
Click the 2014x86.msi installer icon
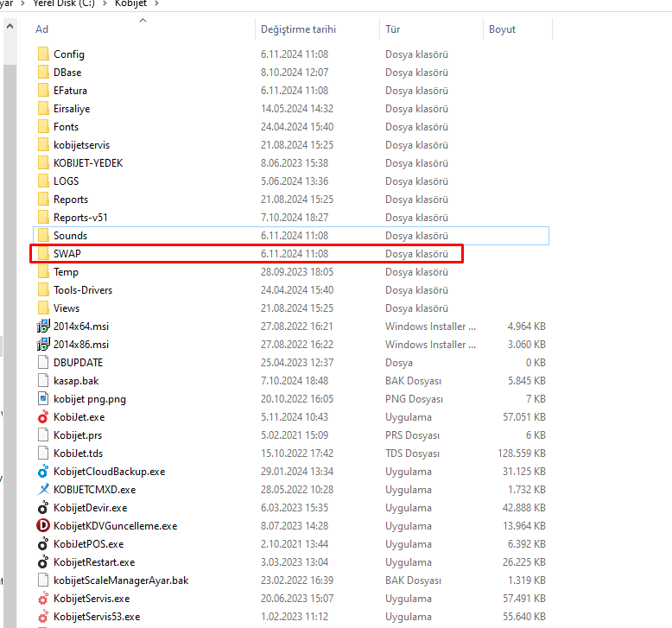coord(43,344)
